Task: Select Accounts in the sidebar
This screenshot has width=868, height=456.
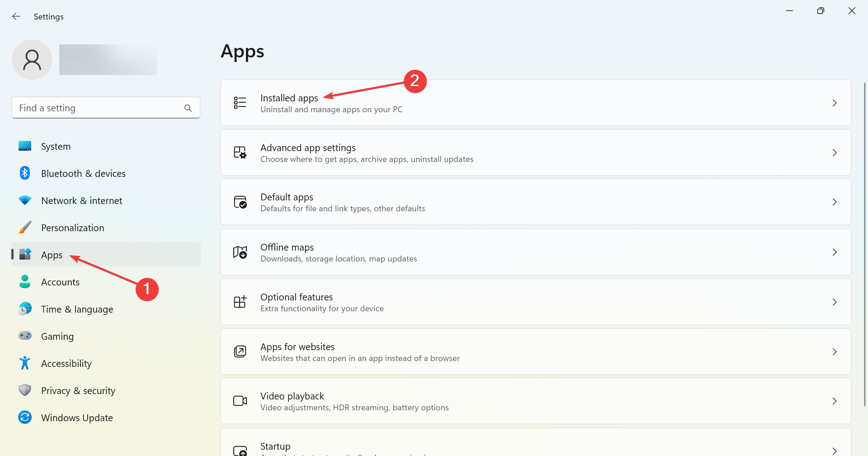Action: tap(106, 282)
